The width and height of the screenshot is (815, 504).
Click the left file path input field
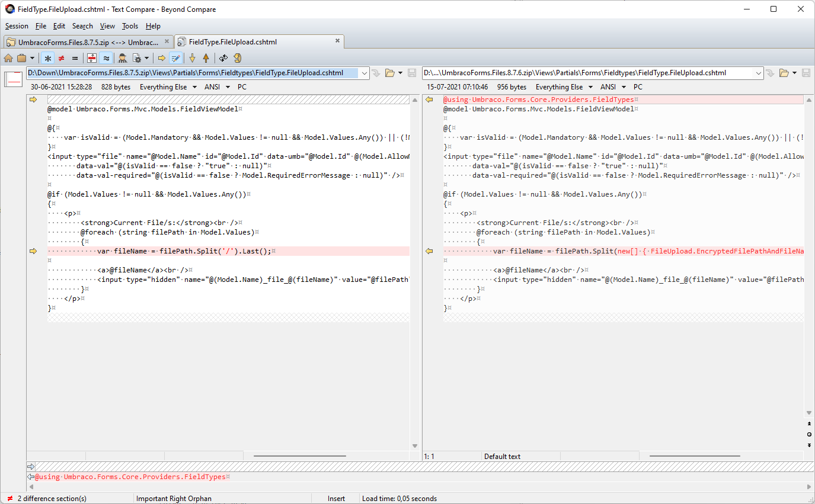coord(193,73)
